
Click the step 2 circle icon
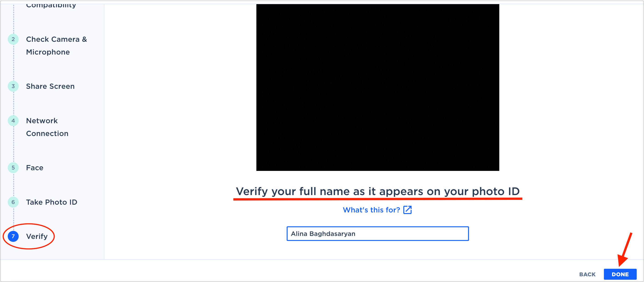13,39
